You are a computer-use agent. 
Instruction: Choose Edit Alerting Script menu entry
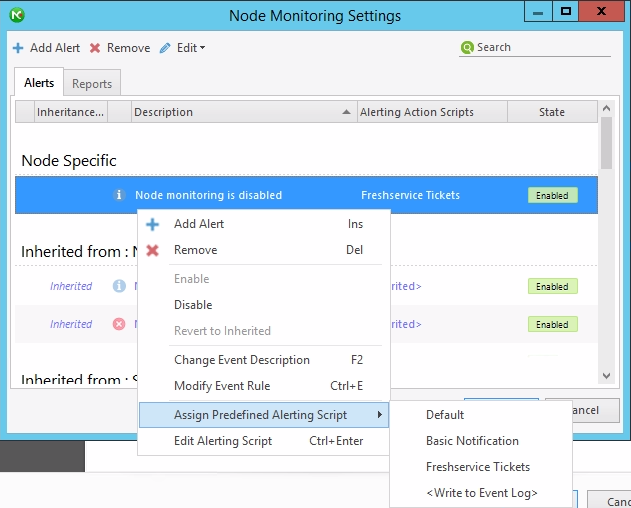point(264,441)
